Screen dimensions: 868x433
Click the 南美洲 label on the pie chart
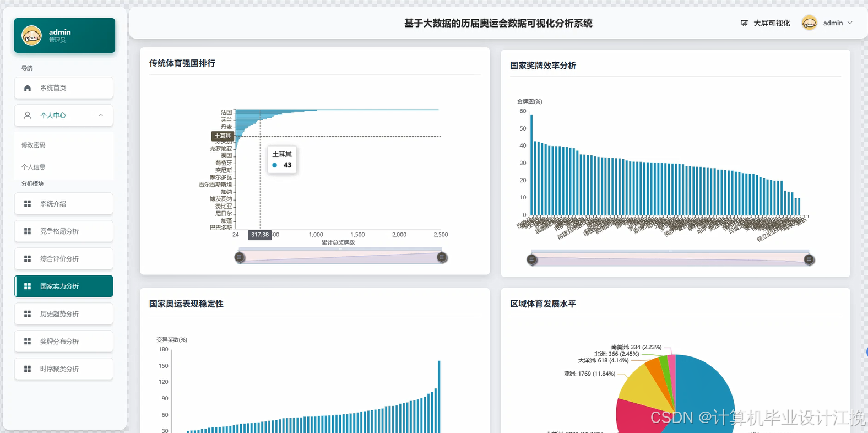pos(636,347)
